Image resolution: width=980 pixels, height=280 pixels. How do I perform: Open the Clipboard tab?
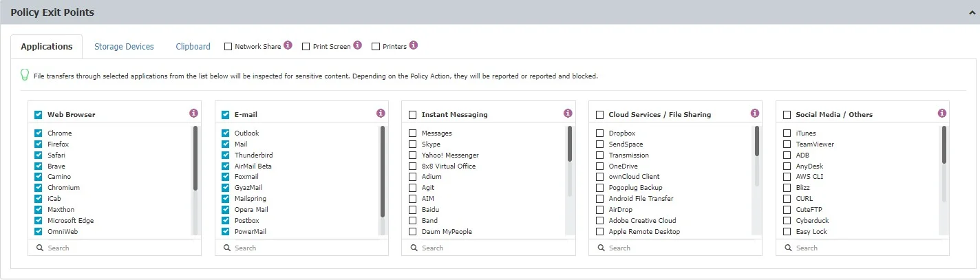pos(193,47)
